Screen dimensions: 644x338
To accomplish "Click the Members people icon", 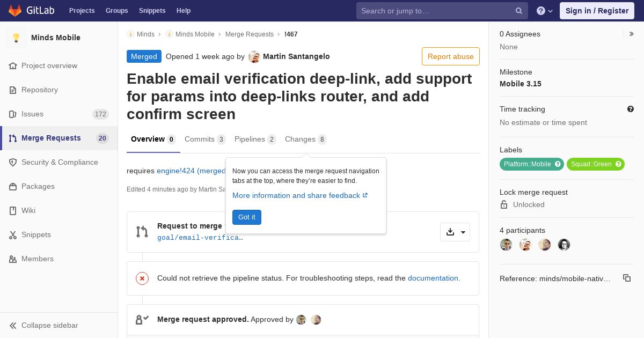I will point(13,259).
